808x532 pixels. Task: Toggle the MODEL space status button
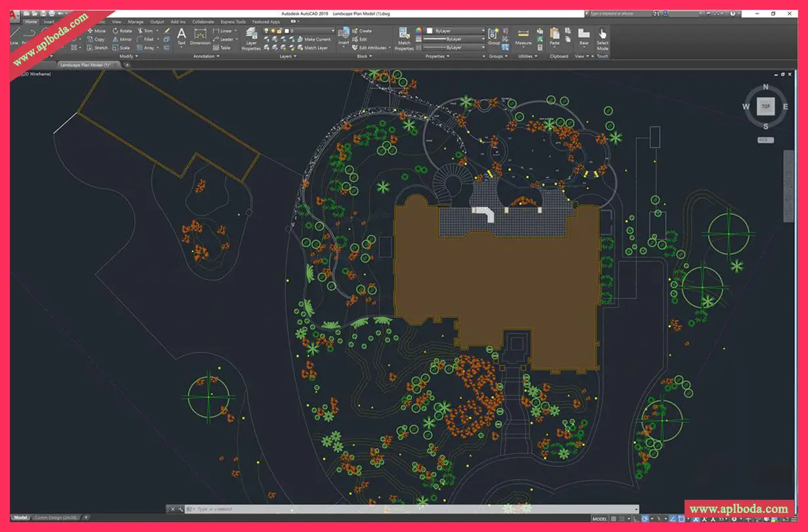pyautogui.click(x=600, y=519)
